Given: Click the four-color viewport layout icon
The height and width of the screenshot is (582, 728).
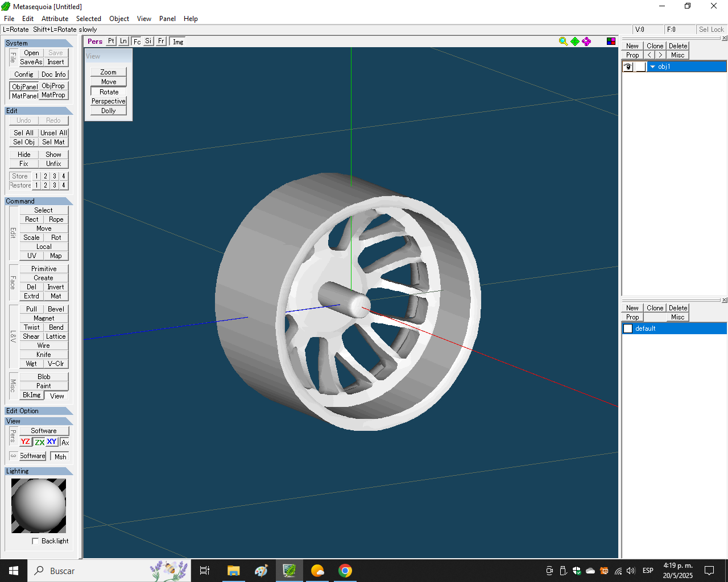Looking at the screenshot, I should pos(611,41).
